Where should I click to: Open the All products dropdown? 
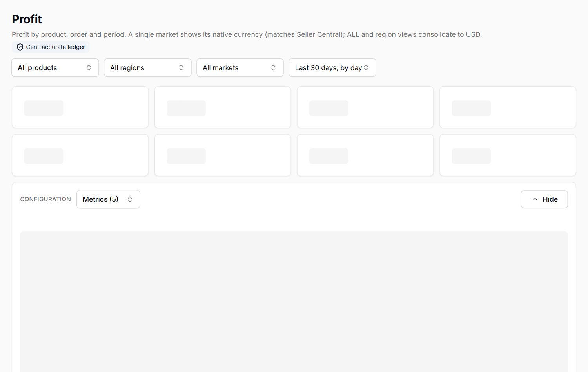pos(55,68)
